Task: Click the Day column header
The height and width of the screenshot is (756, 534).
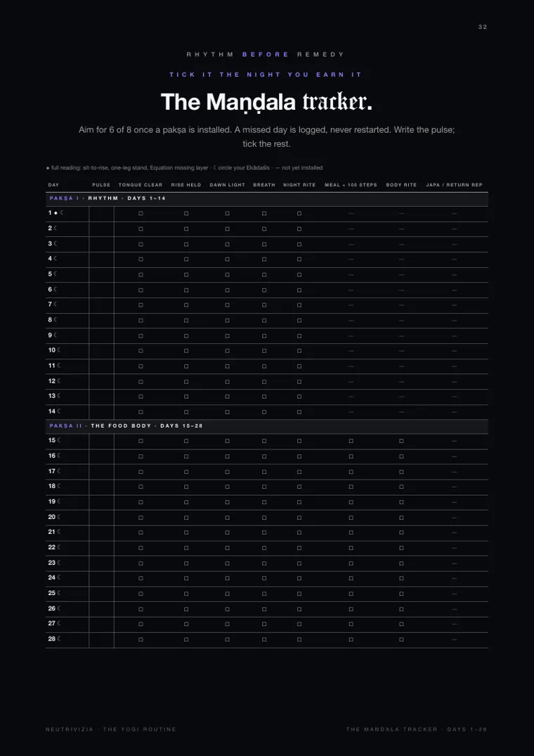Action: tap(53, 185)
